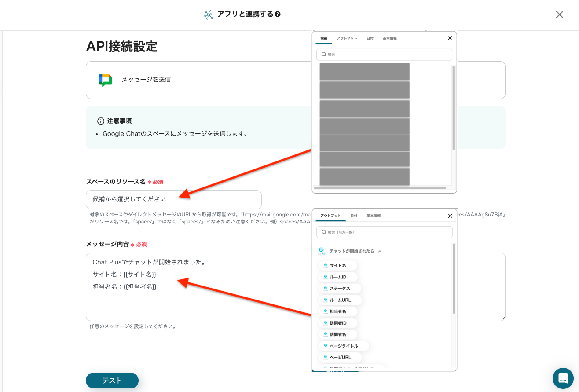579x392 pixels.
Task: Open the 日付 tab in the 候補 popup
Action: tap(370, 38)
